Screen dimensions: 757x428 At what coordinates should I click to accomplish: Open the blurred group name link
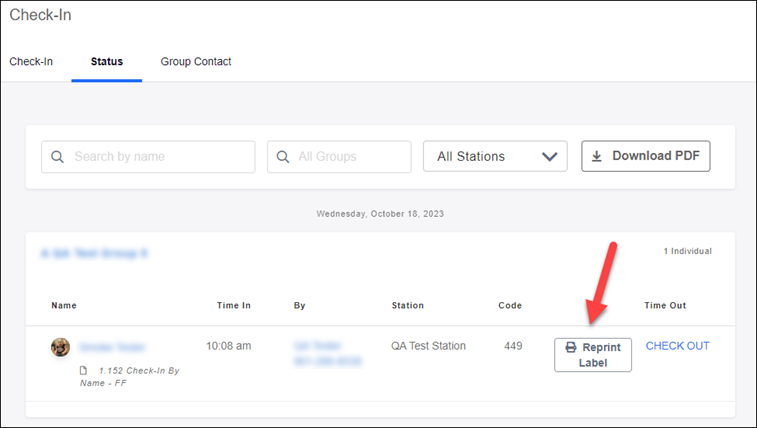tap(95, 254)
